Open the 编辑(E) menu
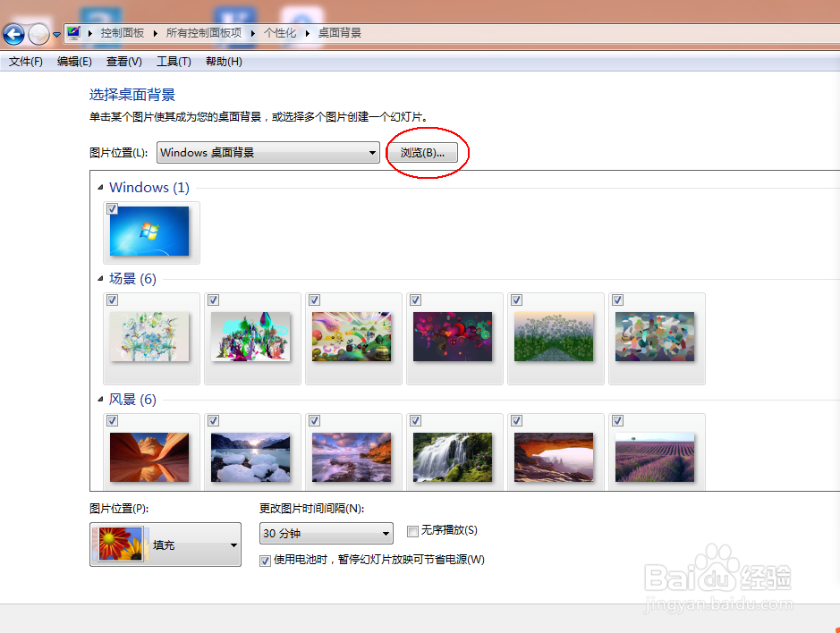 (74, 62)
